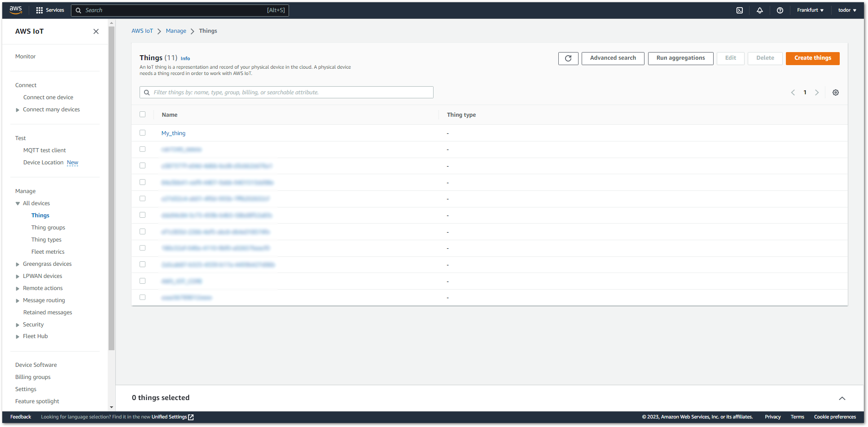Expand Remote actions section
868x427 pixels.
pyautogui.click(x=18, y=289)
